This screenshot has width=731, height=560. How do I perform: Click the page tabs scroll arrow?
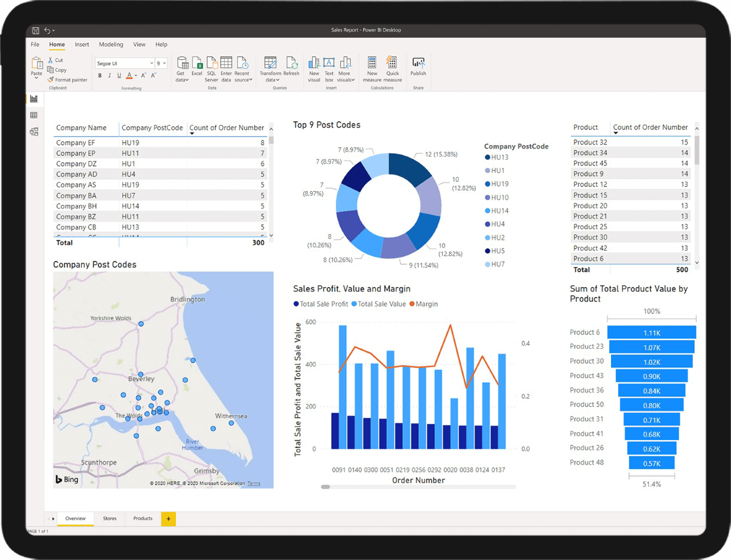point(53,519)
